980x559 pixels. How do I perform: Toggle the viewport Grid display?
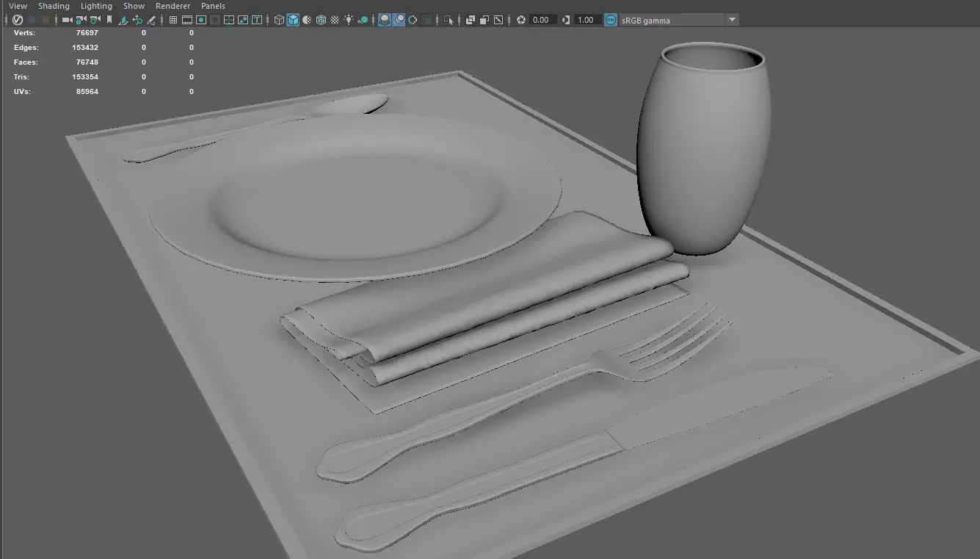point(173,20)
